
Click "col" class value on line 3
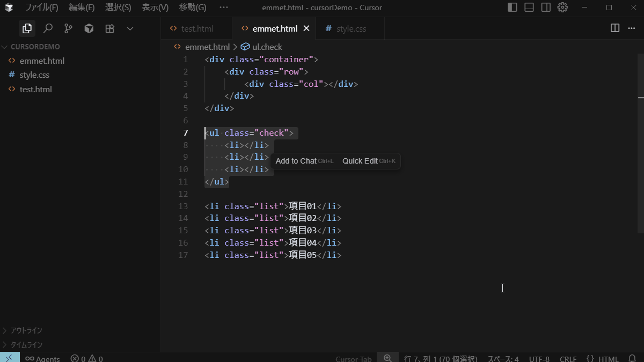pos(311,84)
